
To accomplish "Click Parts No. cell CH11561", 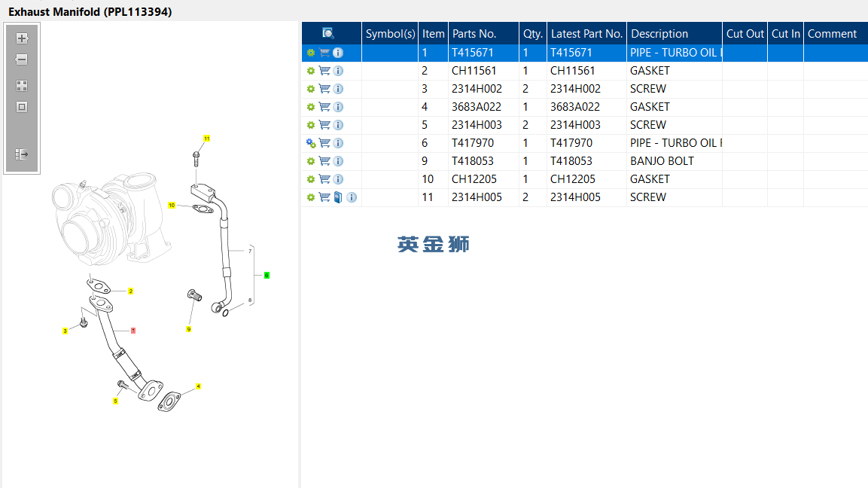I will [x=483, y=71].
